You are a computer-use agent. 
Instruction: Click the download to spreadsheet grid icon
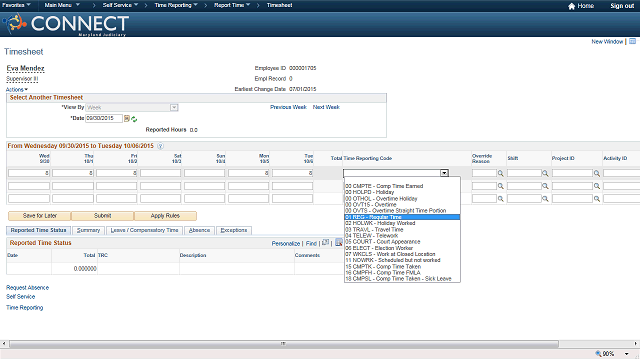339,242
